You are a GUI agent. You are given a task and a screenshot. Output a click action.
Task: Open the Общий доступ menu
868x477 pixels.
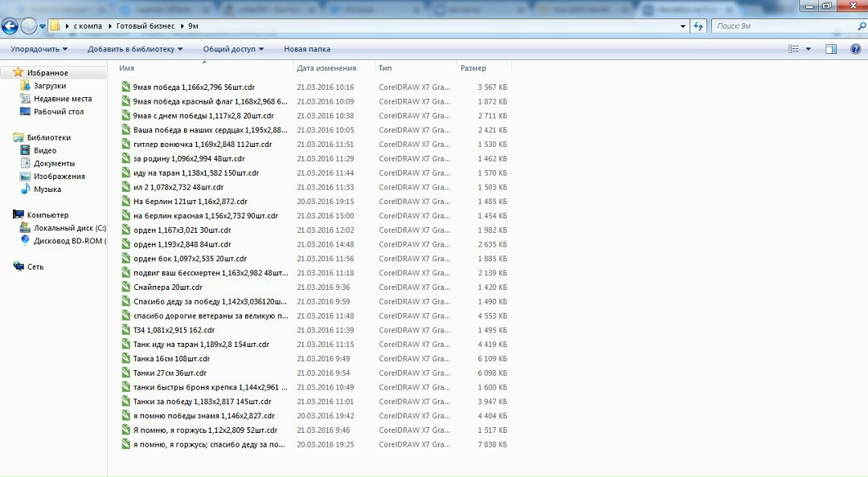[x=233, y=49]
